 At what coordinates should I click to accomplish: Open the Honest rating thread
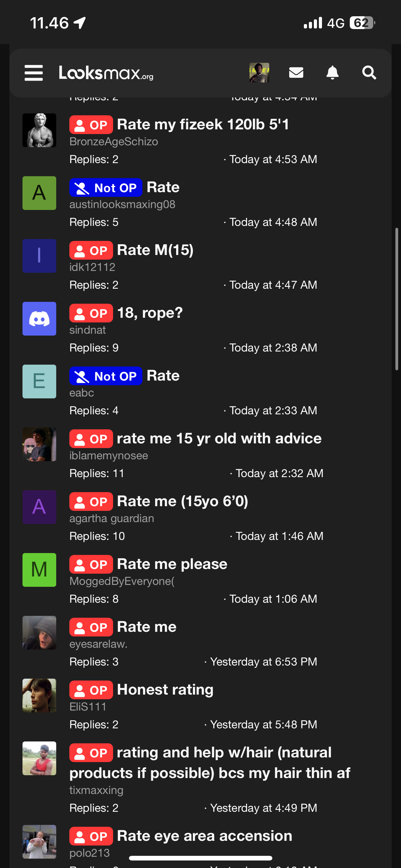pos(165,690)
